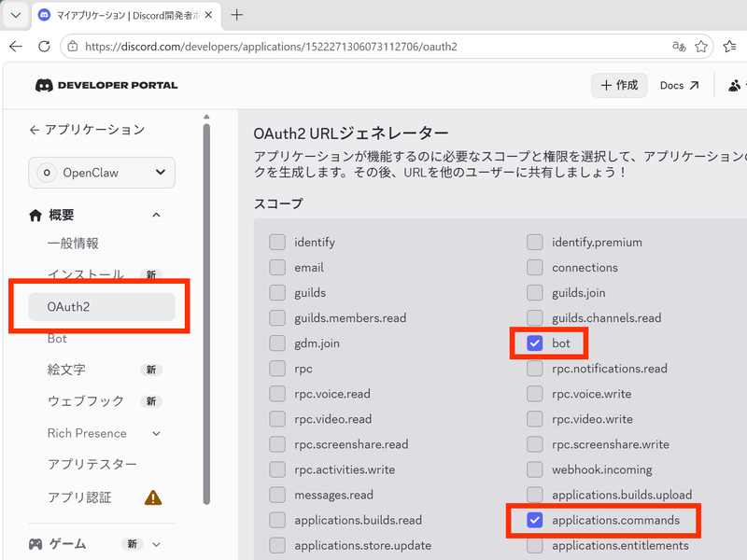
Task: Check the guilds.channels.read scope
Action: point(534,317)
